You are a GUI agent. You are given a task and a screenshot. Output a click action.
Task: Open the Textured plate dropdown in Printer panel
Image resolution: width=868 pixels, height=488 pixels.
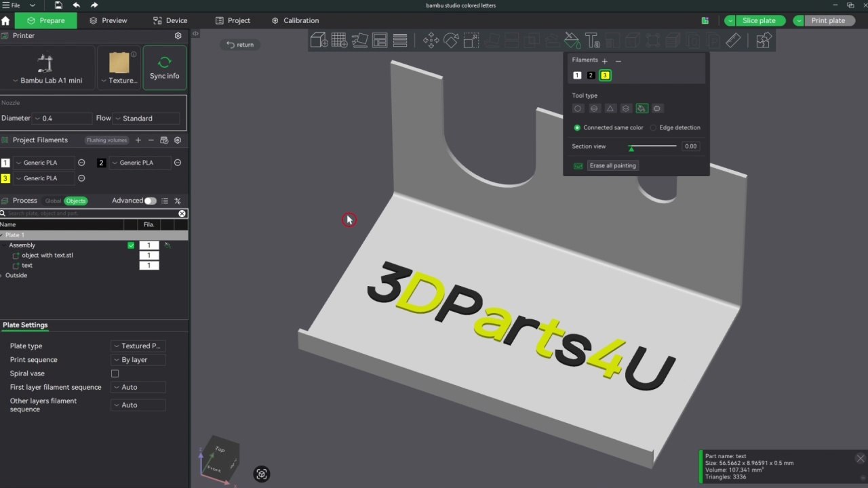[119, 81]
